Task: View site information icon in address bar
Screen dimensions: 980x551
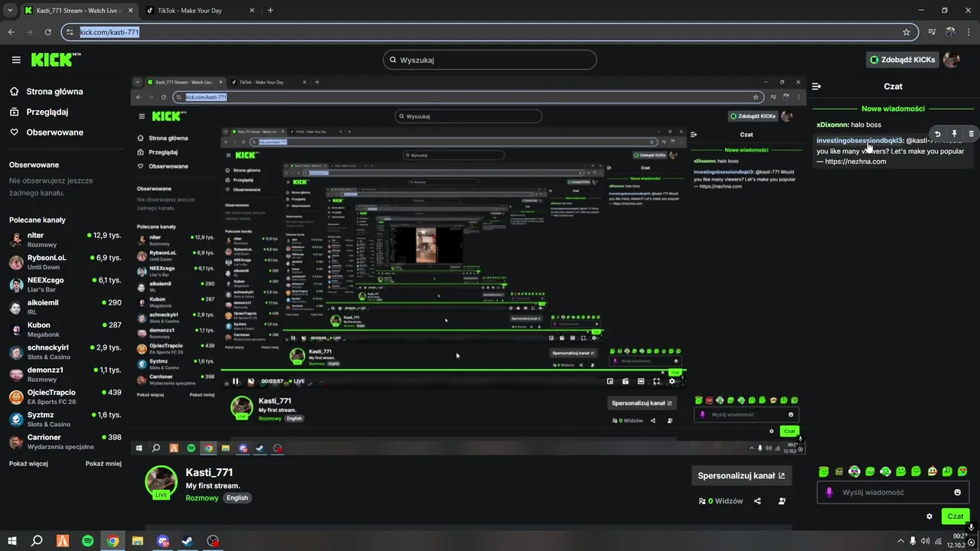Action: tap(70, 32)
